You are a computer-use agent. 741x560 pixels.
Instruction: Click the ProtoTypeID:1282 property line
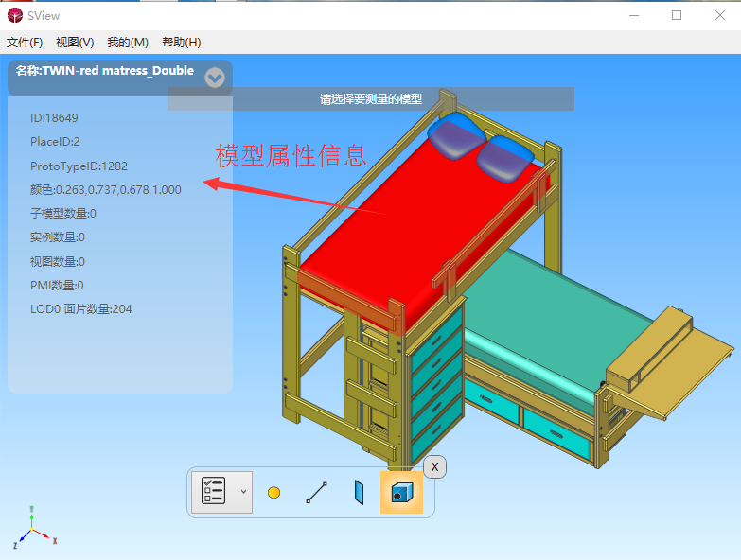pyautogui.click(x=79, y=166)
